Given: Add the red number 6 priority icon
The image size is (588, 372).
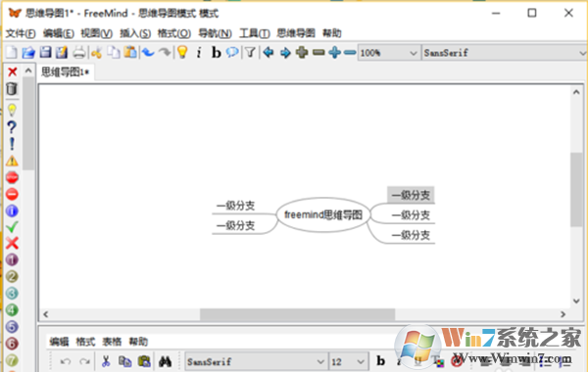Looking at the screenshot, I should 12,344.
